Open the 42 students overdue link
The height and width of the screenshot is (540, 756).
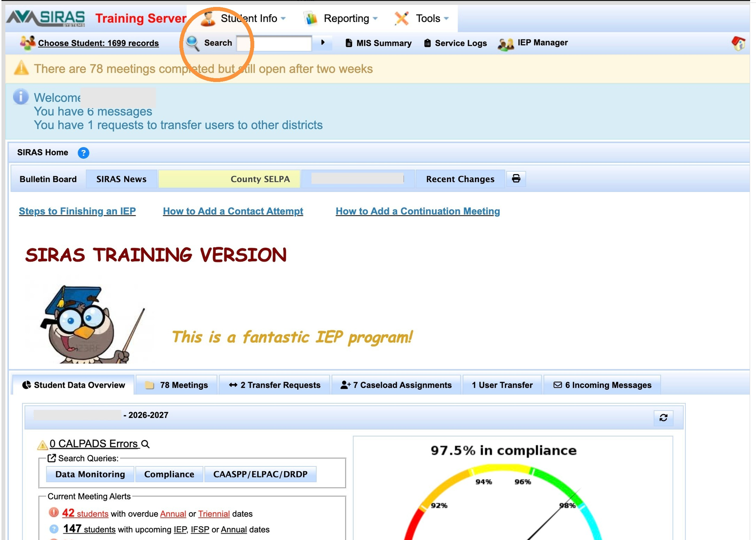click(x=85, y=513)
